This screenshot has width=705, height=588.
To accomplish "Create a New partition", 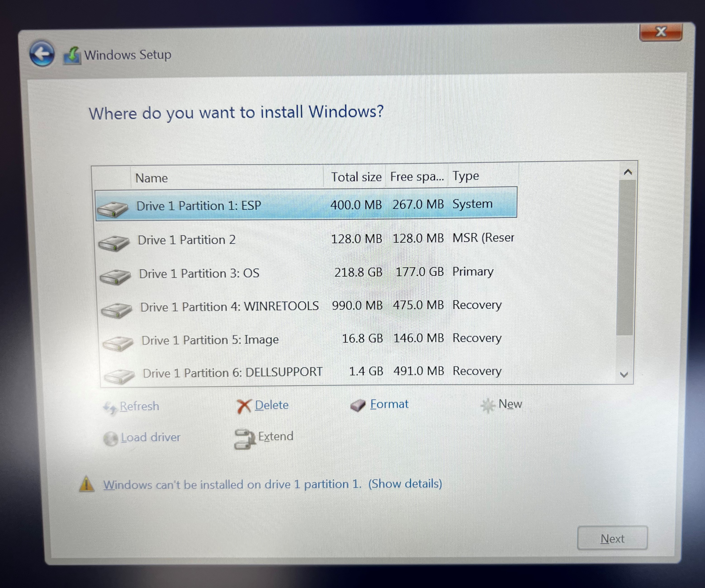I will [510, 404].
